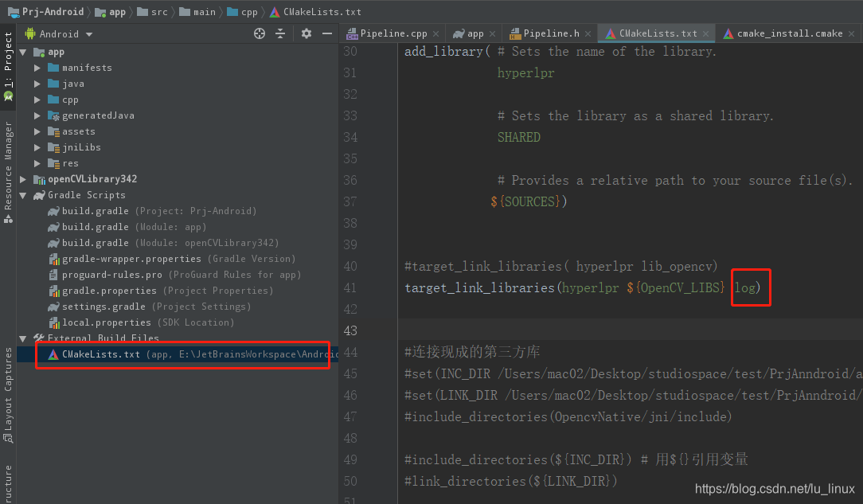Click SHARED keyword on line 34
This screenshot has width=863, height=504.
(x=518, y=138)
